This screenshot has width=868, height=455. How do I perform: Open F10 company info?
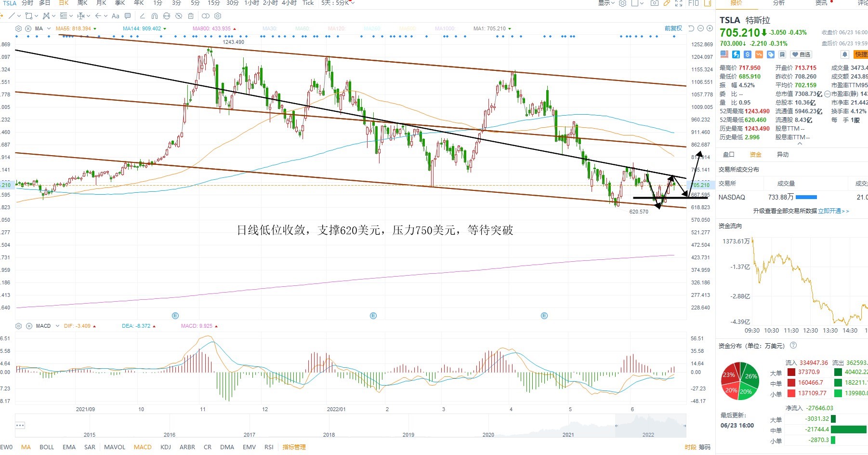pos(694,3)
